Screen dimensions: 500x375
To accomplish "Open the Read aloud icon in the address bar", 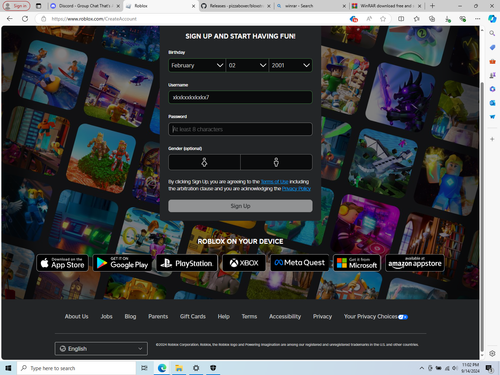I will (369, 19).
